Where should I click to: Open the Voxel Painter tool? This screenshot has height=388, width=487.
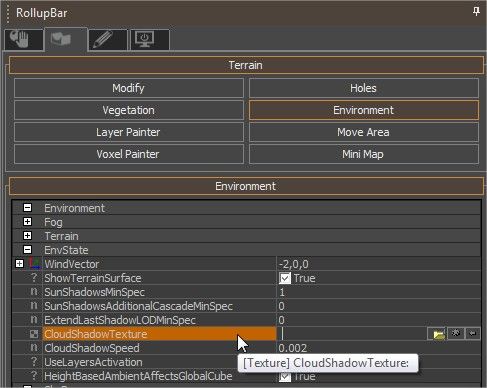click(x=129, y=154)
